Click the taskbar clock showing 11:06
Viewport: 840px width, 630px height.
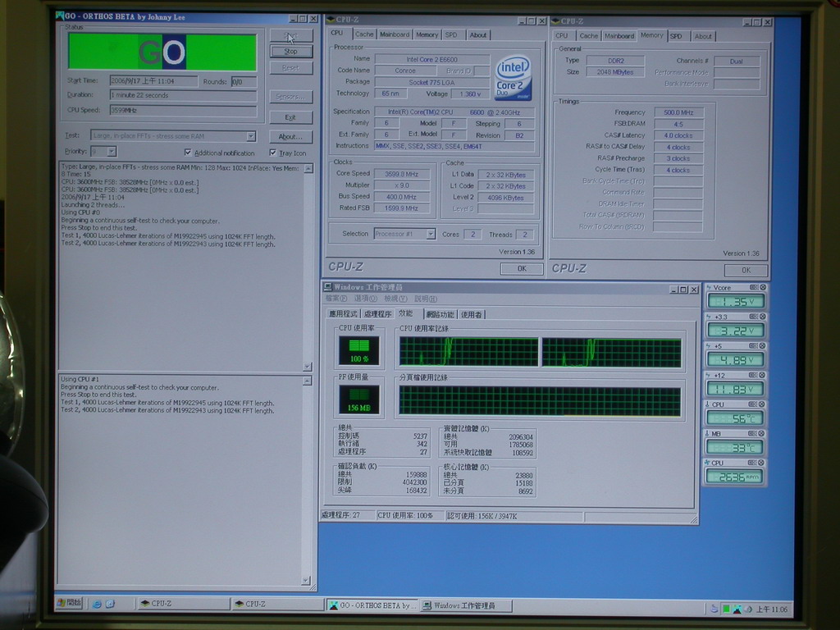(x=772, y=609)
